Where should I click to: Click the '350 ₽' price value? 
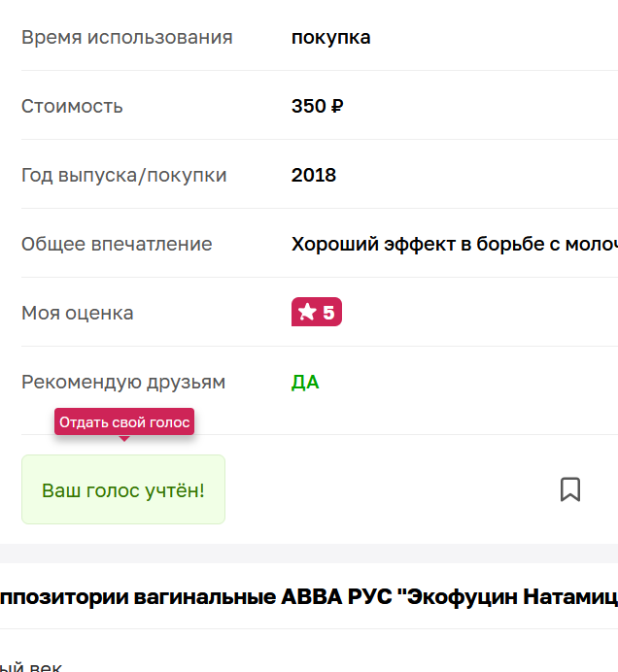coord(317,106)
